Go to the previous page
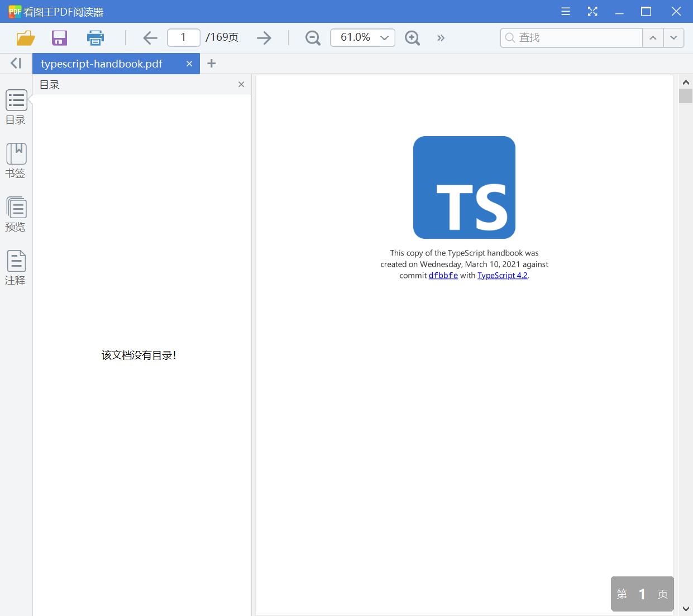Screen dimensions: 693x616 click(x=150, y=37)
